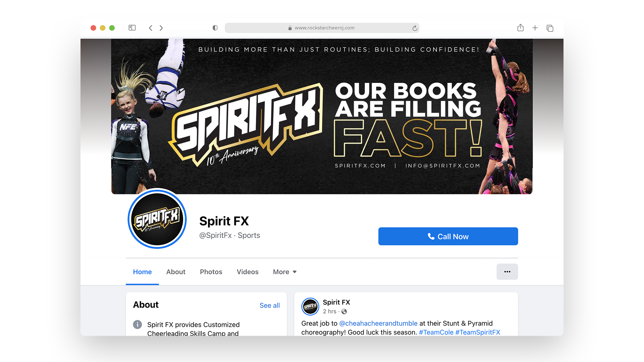Select the Home tab
The width and height of the screenshot is (644, 362).
142,272
